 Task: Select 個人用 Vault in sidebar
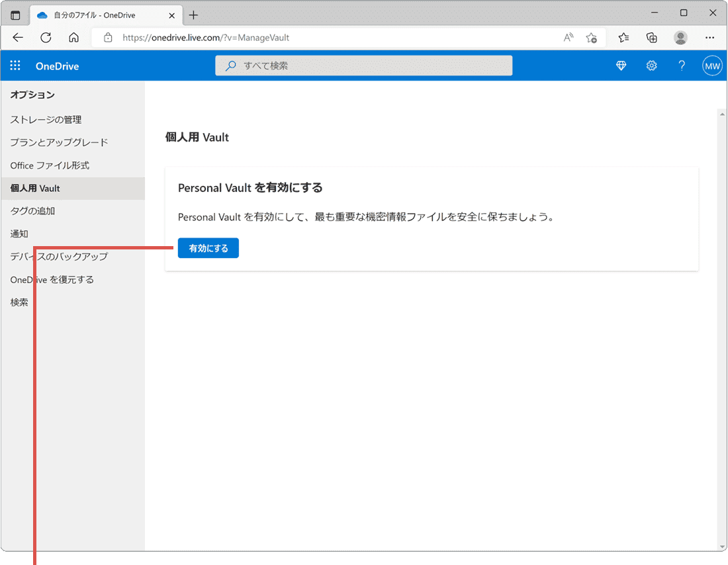[73, 189]
